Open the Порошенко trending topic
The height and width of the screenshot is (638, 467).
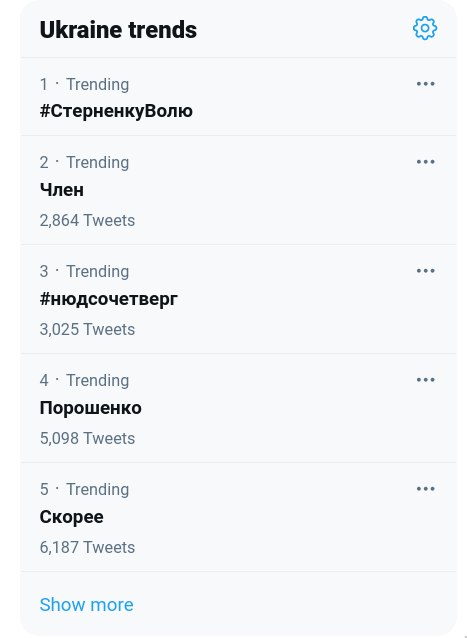point(91,408)
